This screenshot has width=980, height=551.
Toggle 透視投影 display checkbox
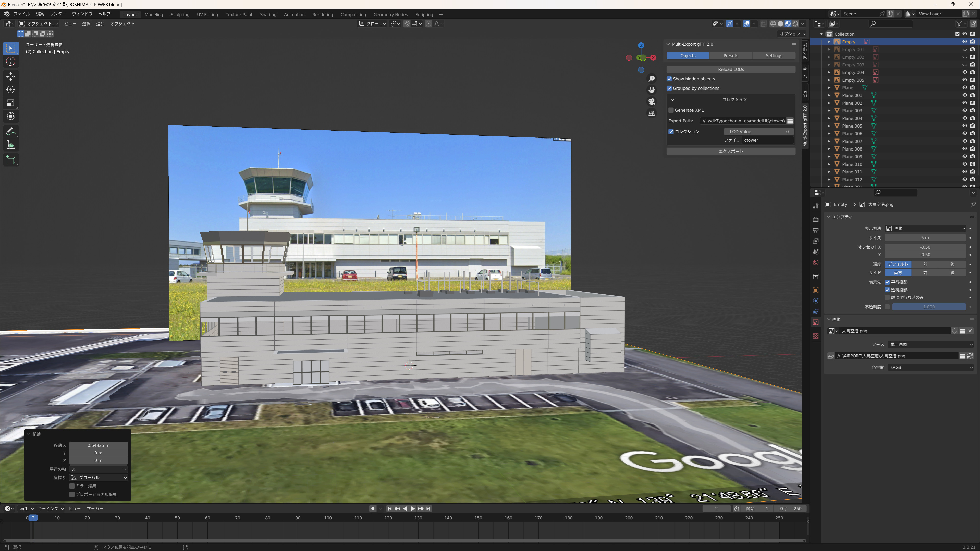pos(887,290)
